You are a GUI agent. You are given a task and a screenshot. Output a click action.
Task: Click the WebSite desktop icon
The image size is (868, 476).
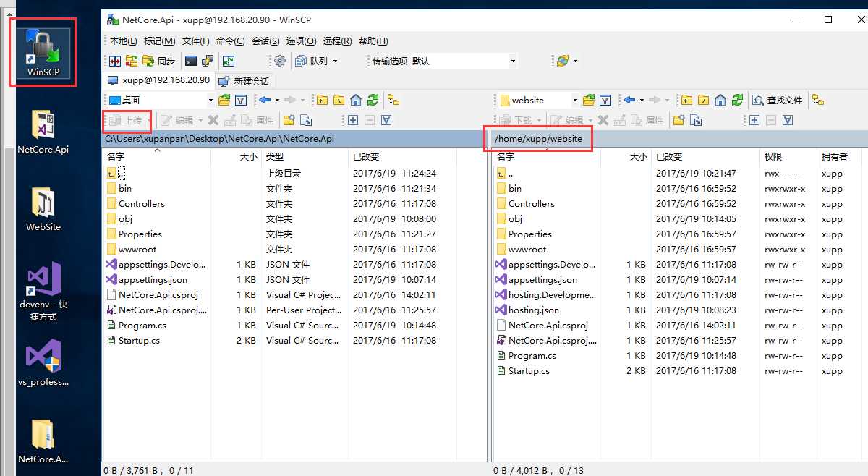(43, 210)
